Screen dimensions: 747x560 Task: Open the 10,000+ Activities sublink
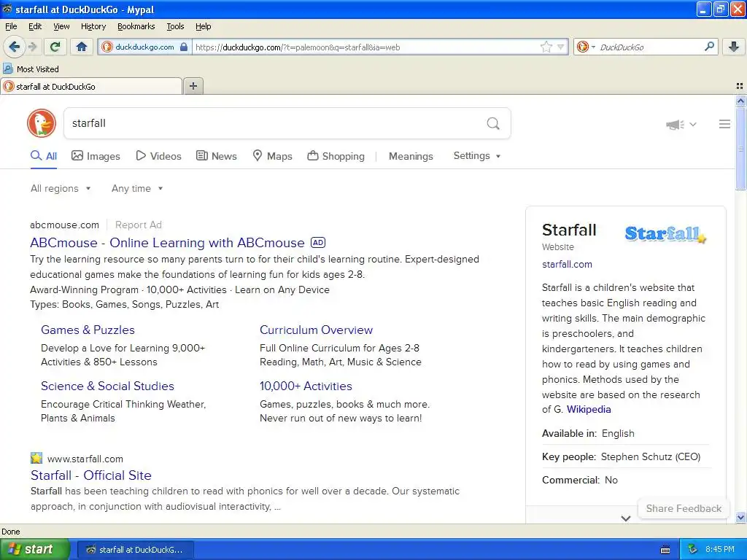[x=306, y=386]
